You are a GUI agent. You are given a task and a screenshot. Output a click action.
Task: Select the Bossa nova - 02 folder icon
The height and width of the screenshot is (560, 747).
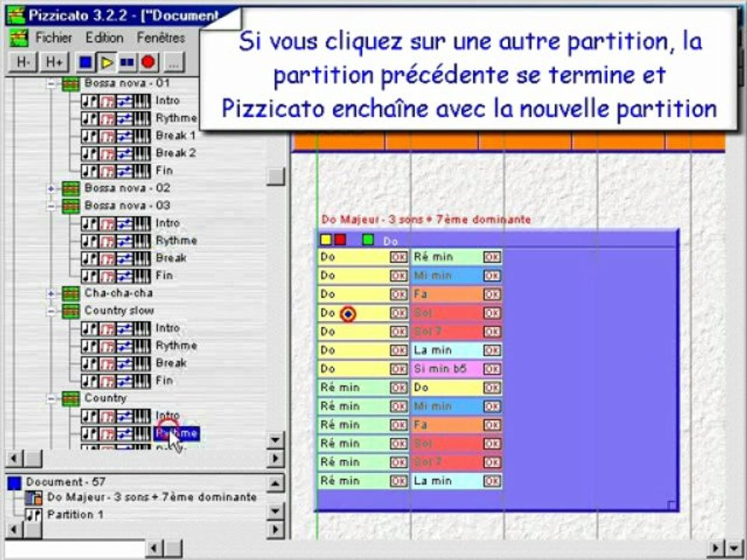71,189
